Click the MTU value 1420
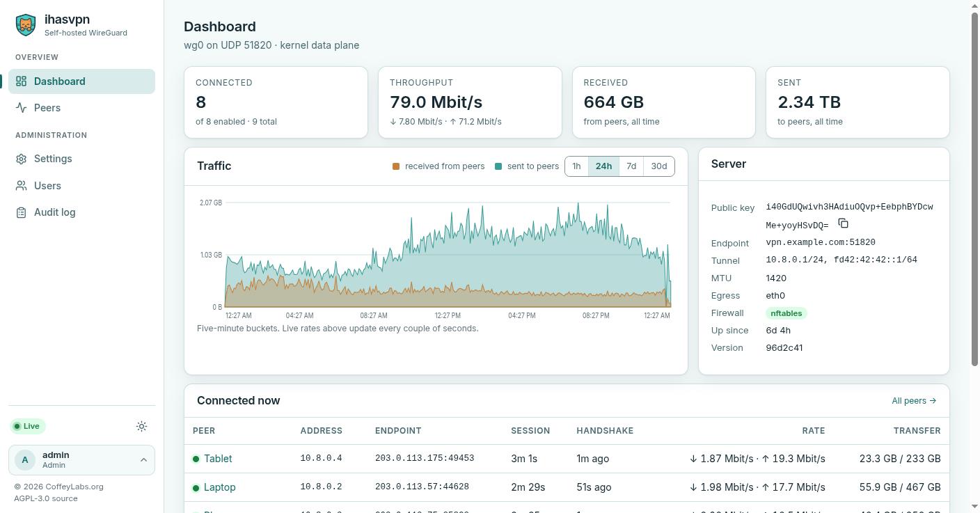 tap(776, 278)
